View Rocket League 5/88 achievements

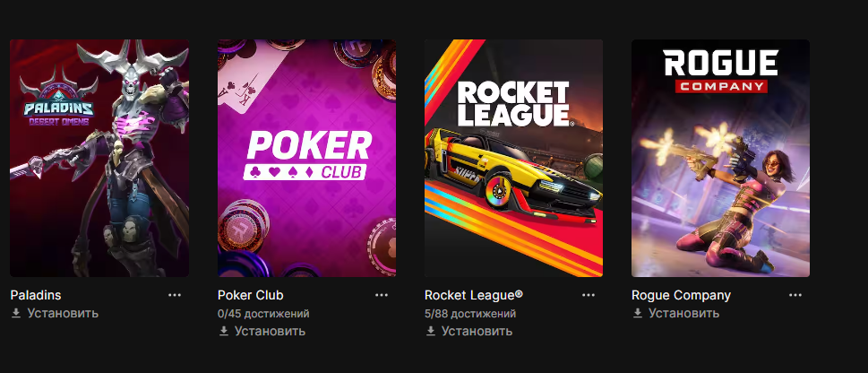click(x=470, y=314)
